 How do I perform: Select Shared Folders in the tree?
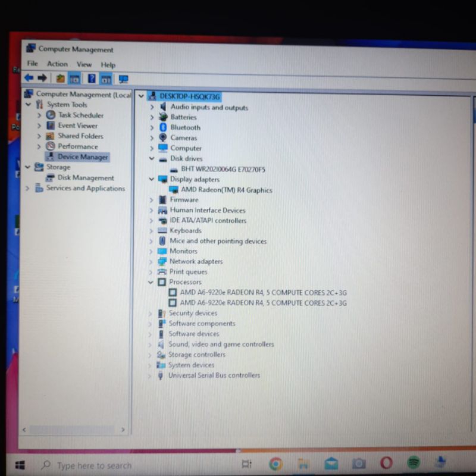(x=80, y=136)
